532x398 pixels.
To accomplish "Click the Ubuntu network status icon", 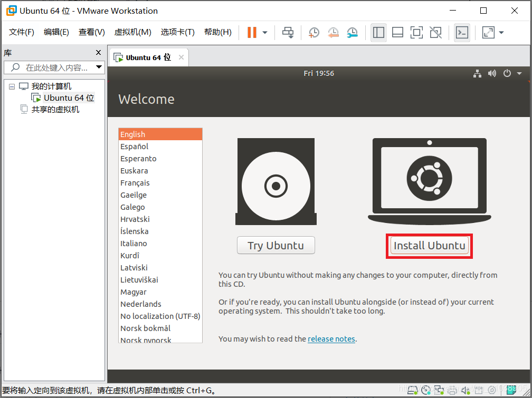I will coord(477,73).
